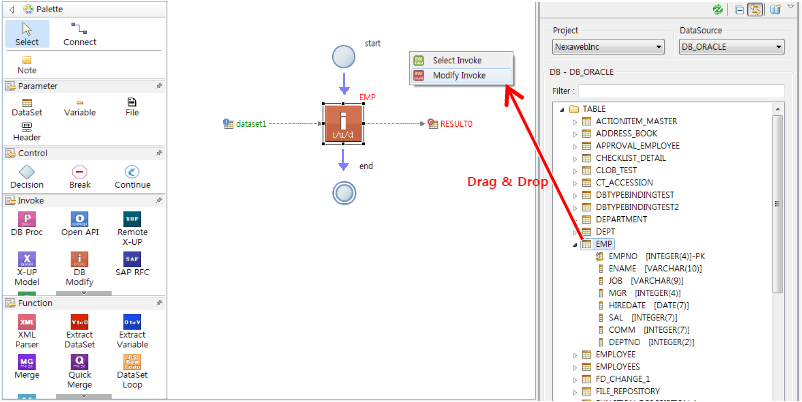802x402 pixels.
Task: Choose the Remote X-UP tool
Action: tap(132, 219)
